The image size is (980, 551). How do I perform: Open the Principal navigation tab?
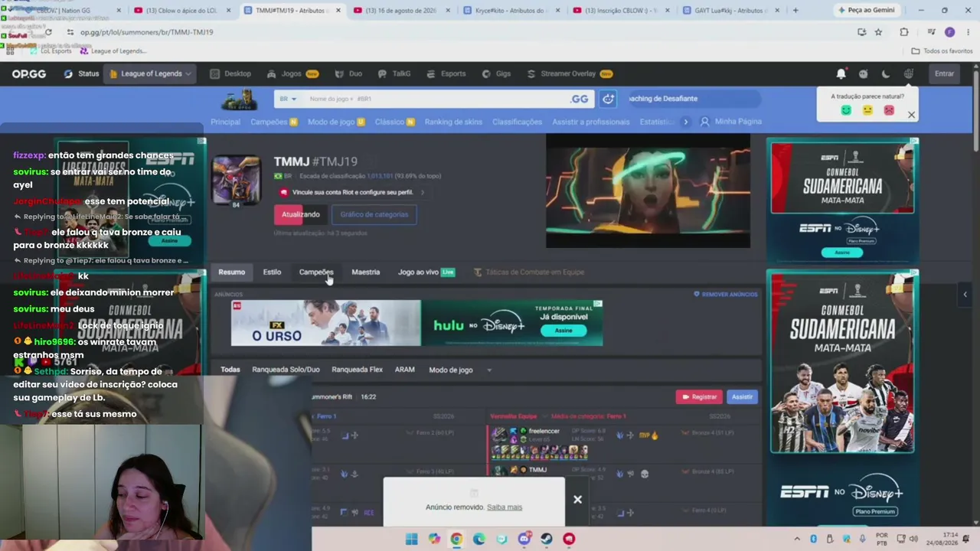click(225, 122)
